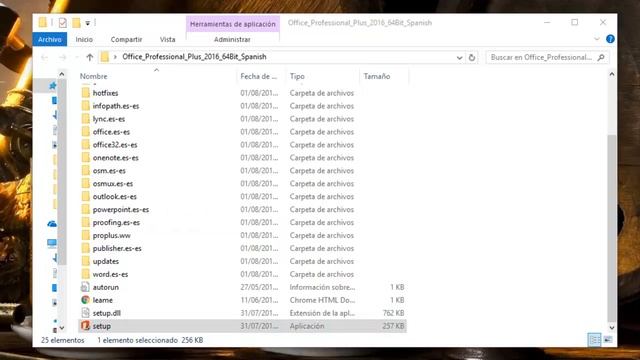
Task: Click the Office_Professional_Plus breadcrumb path
Action: 194,57
